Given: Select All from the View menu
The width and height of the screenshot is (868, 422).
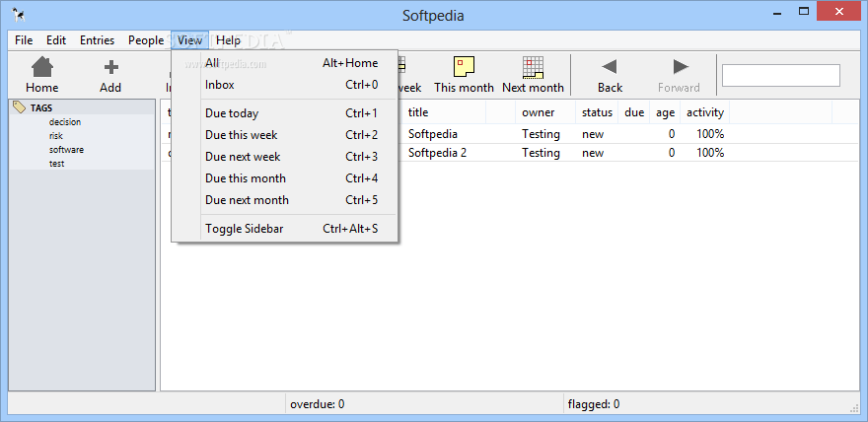Looking at the screenshot, I should (x=284, y=63).
